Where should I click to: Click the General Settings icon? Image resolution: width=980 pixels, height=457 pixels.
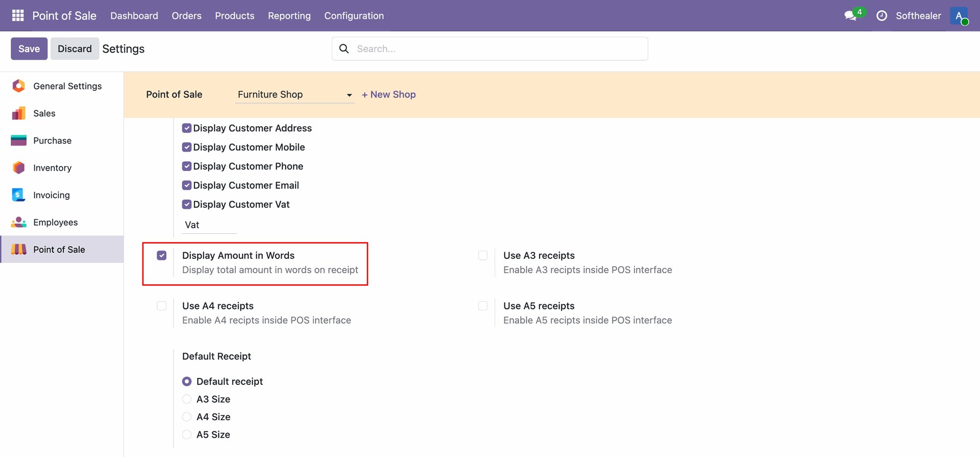coord(19,86)
